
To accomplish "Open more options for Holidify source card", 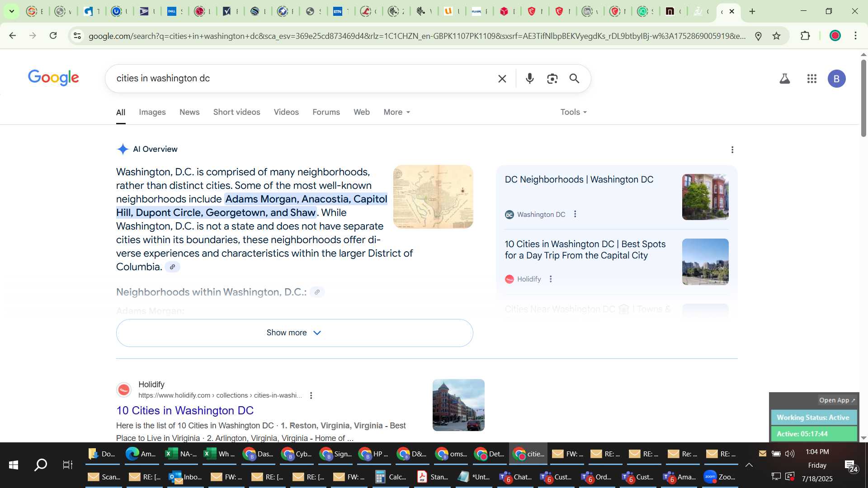I will pos(551,279).
